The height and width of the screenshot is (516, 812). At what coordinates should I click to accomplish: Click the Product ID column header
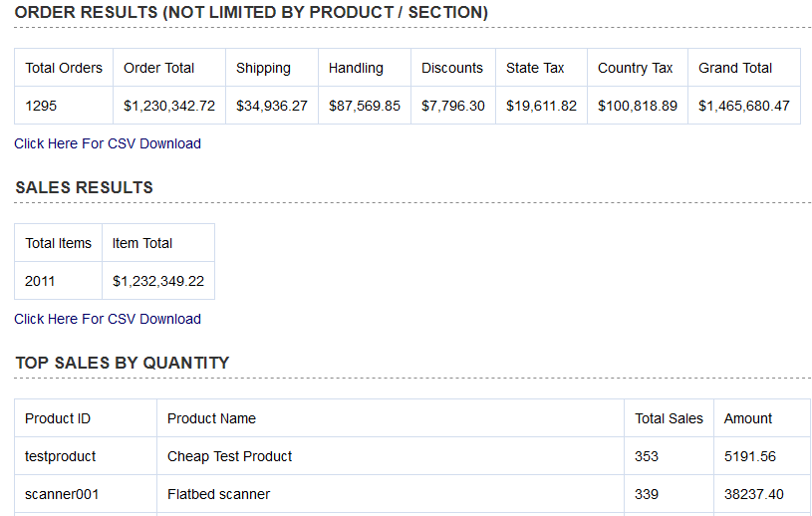tap(58, 418)
